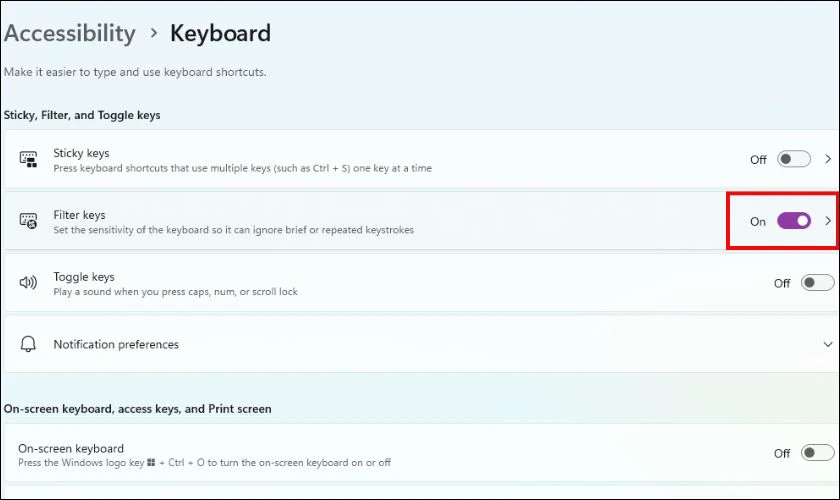This screenshot has width=840, height=500.
Task: Click the Notification preferences bell icon
Action: tap(28, 344)
